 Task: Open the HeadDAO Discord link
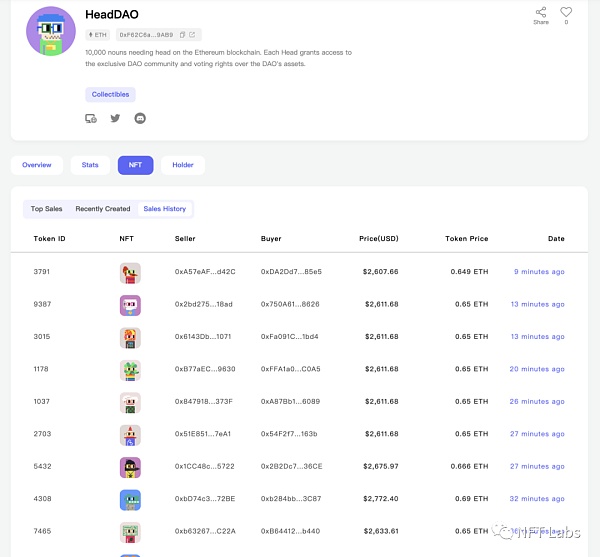pyautogui.click(x=139, y=118)
